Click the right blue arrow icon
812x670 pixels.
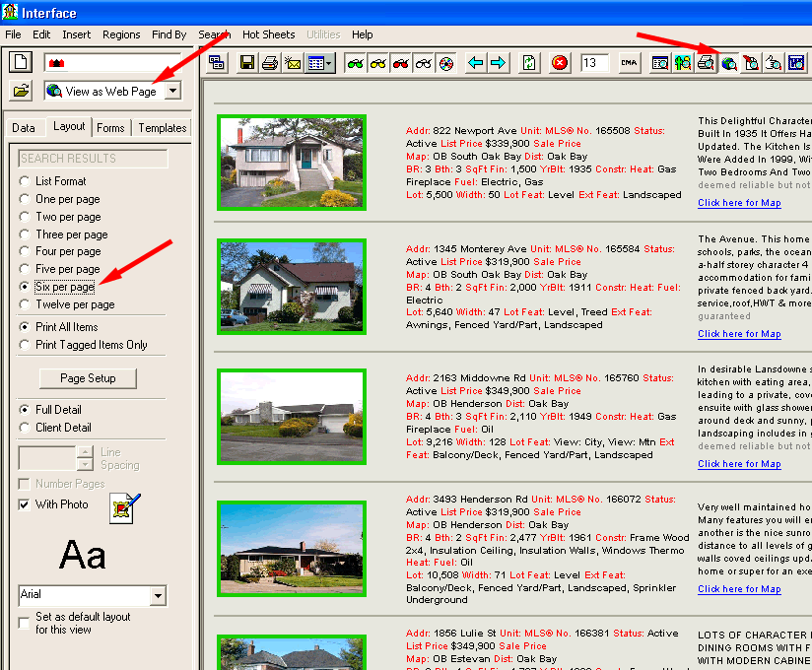point(499,63)
